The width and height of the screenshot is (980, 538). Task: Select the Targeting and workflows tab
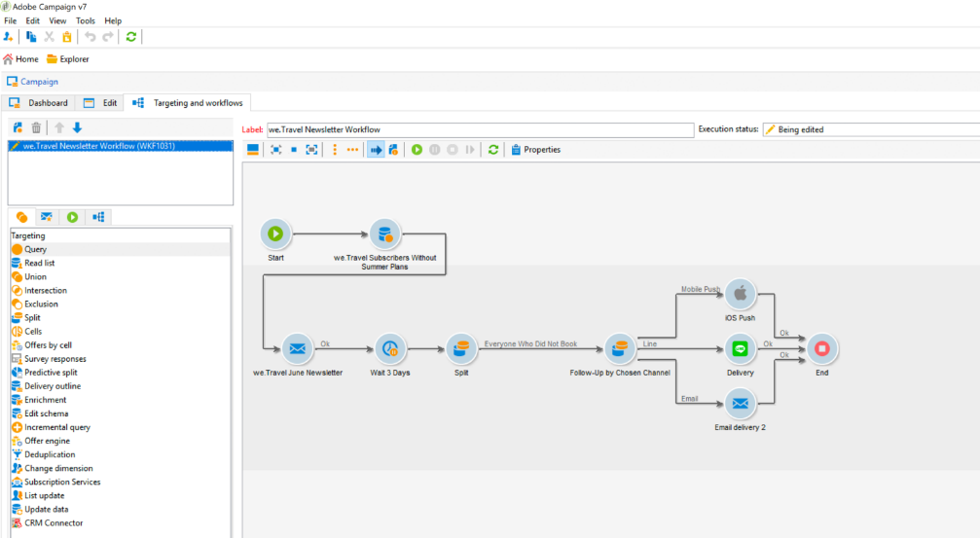click(x=188, y=103)
